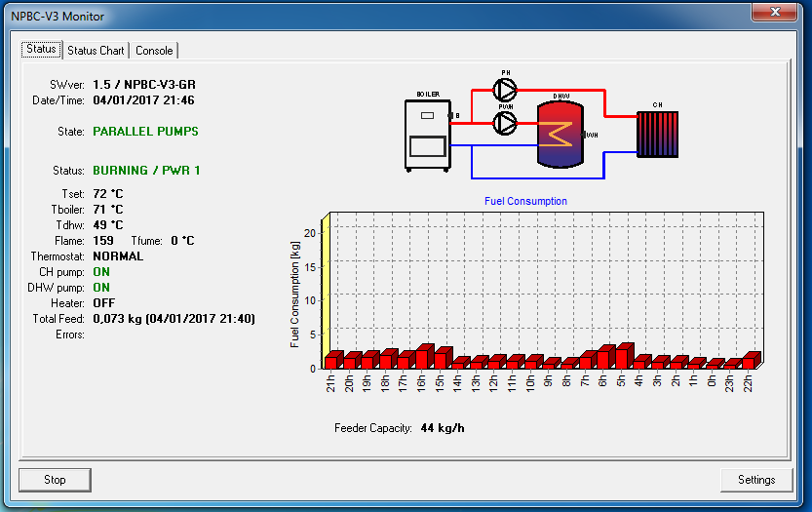Switch to the Status Chart tab
The image size is (812, 512).
(x=96, y=51)
